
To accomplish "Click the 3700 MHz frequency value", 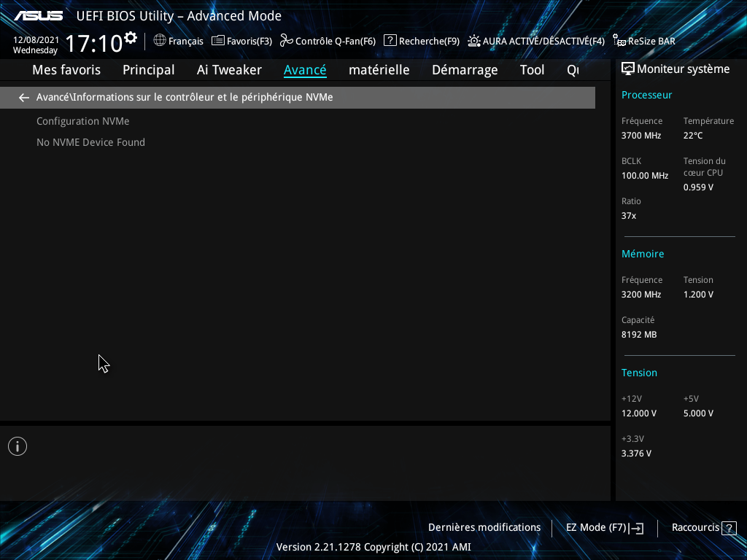I will [x=641, y=136].
